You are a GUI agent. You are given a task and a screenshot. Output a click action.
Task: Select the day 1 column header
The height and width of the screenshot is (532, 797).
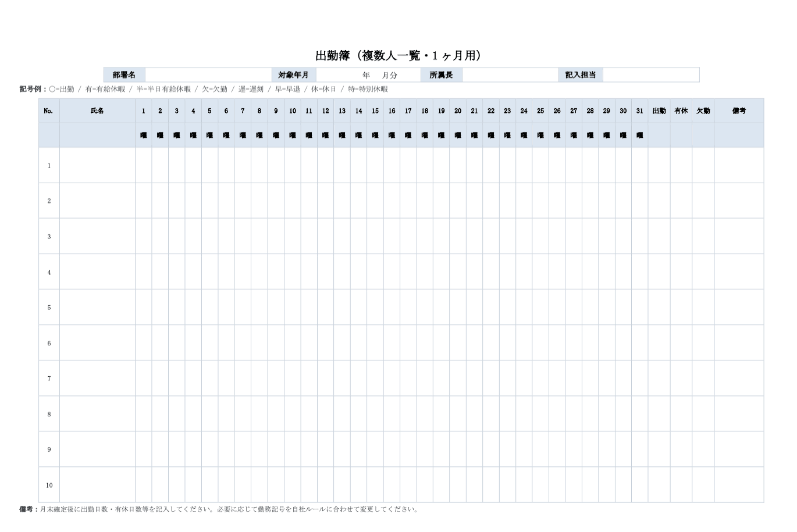[143, 110]
